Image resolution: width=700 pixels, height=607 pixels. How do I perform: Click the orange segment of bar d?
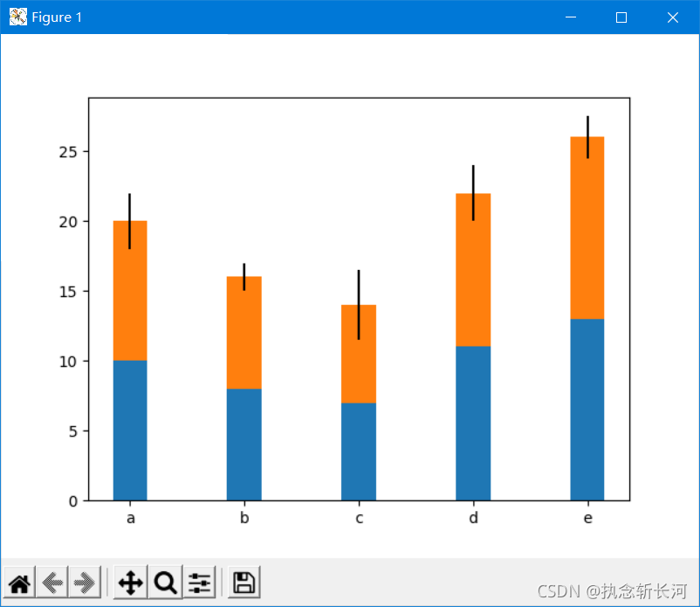click(473, 270)
